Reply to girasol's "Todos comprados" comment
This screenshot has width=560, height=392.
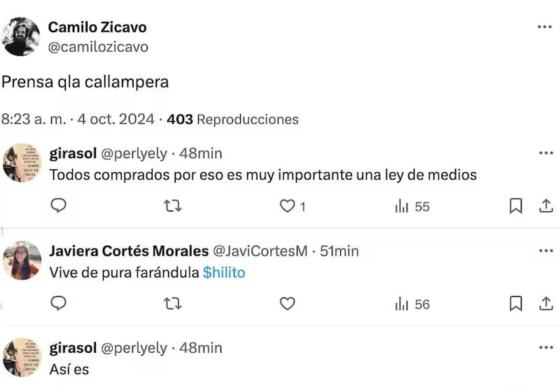(59, 206)
